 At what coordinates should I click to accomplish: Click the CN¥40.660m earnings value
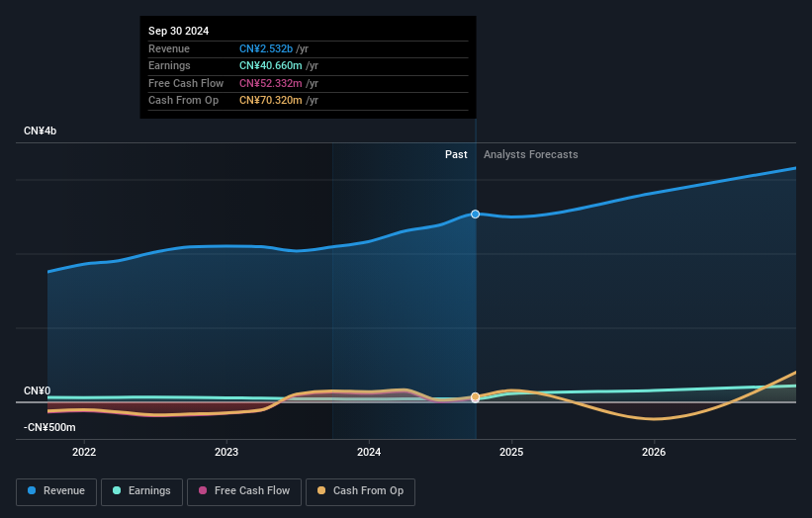point(271,65)
